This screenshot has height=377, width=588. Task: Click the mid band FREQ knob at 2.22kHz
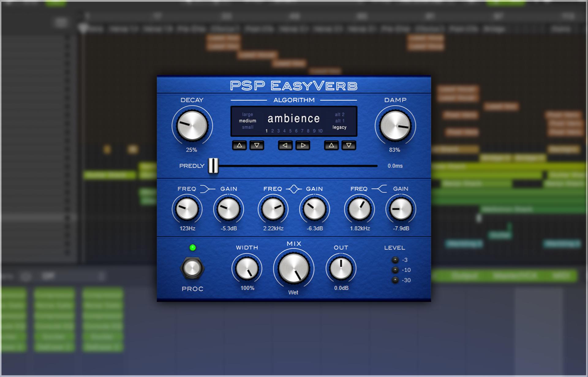273,209
